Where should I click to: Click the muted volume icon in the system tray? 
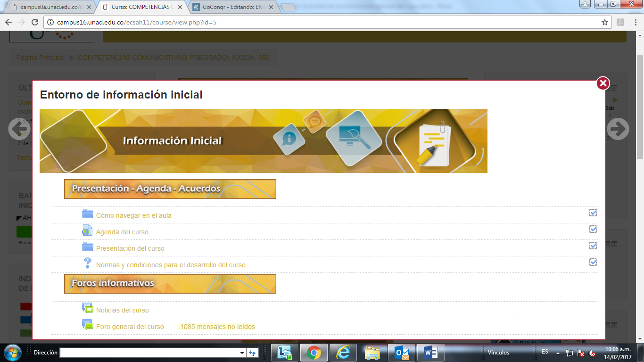(592, 353)
